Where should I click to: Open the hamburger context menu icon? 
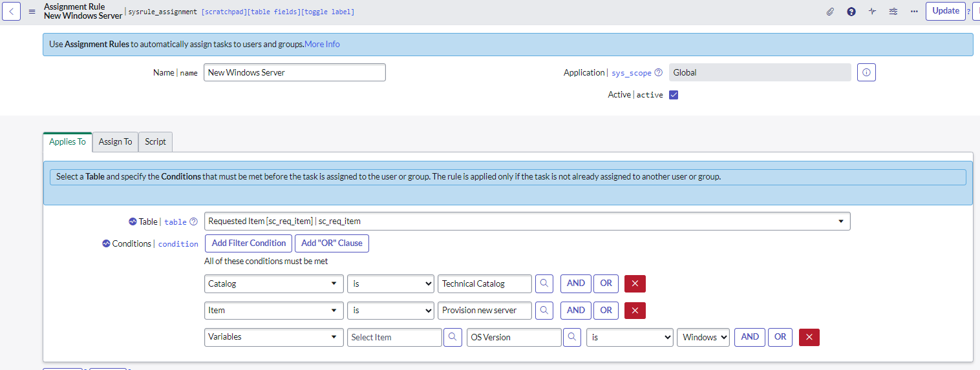(32, 12)
